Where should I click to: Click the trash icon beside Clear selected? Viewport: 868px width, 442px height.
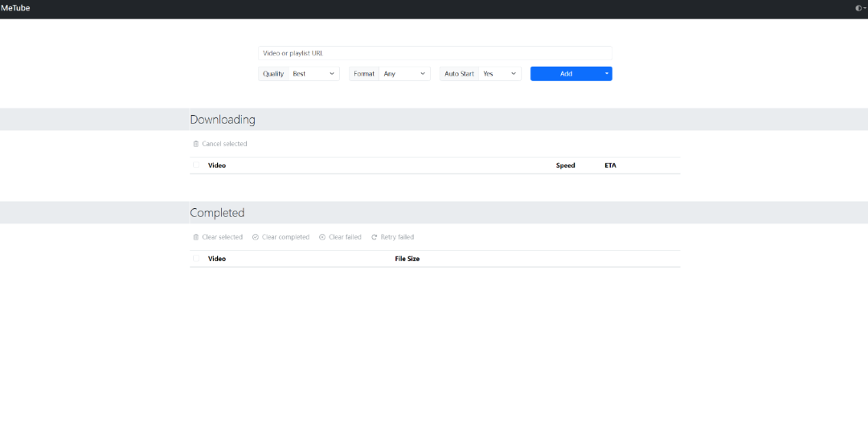196,237
